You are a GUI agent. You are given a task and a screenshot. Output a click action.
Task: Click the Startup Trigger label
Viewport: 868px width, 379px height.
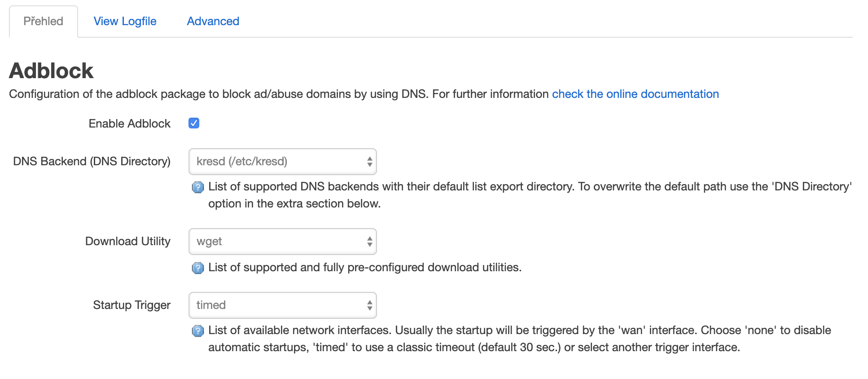click(x=132, y=305)
